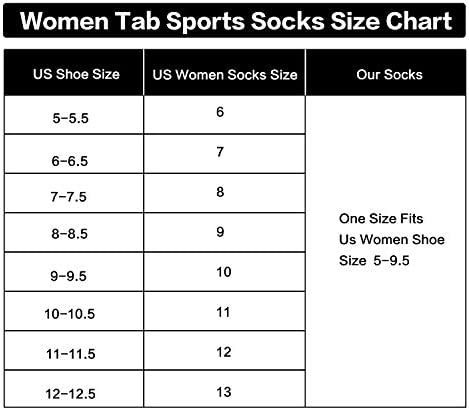Select socks size 8 cell

pos(225,193)
